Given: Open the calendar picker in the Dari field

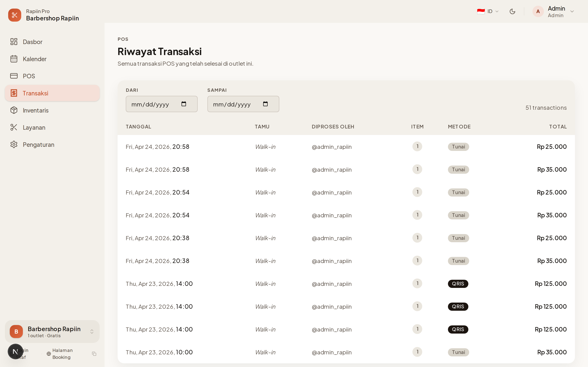Looking at the screenshot, I should [184, 104].
